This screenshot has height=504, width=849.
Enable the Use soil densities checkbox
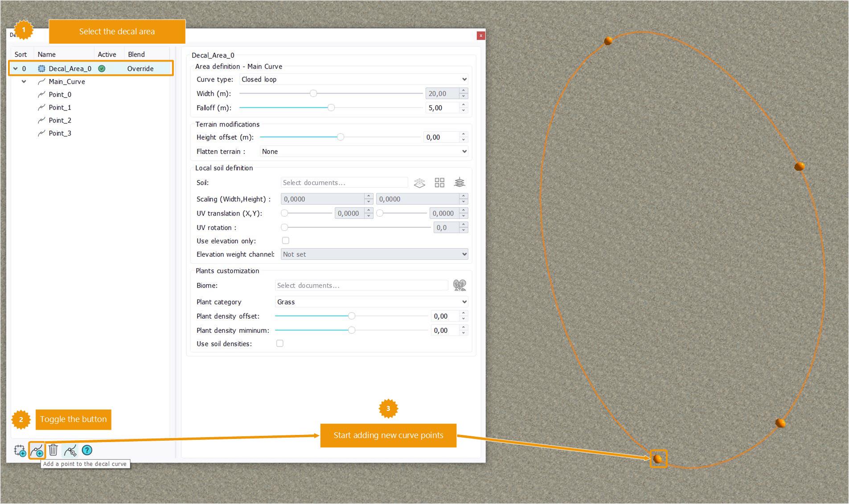click(x=280, y=344)
